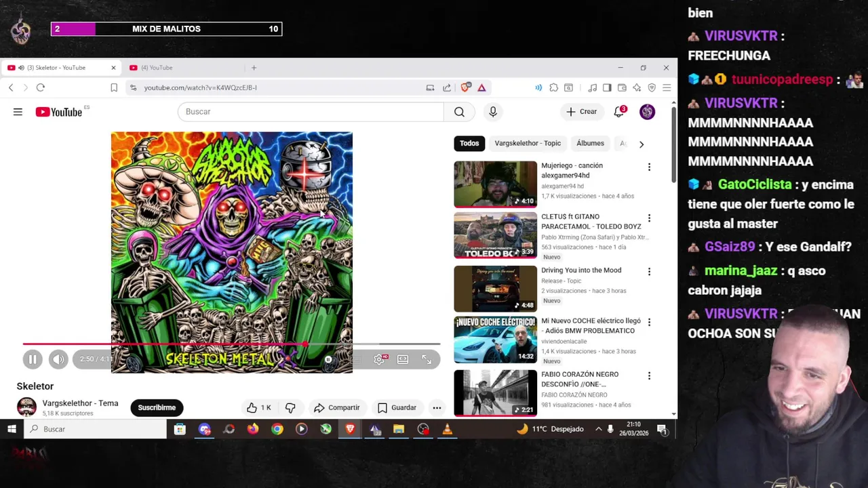Start voice search with the microphone
This screenshot has height=488, width=868.
coord(493,112)
